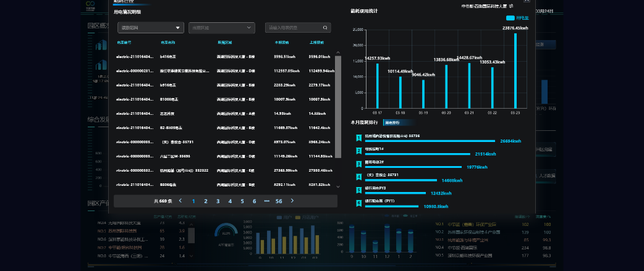Image resolution: width=644 pixels, height=271 pixels.
Task: Click the 六届二区M-35695 meter name cell
Action: click(175, 156)
